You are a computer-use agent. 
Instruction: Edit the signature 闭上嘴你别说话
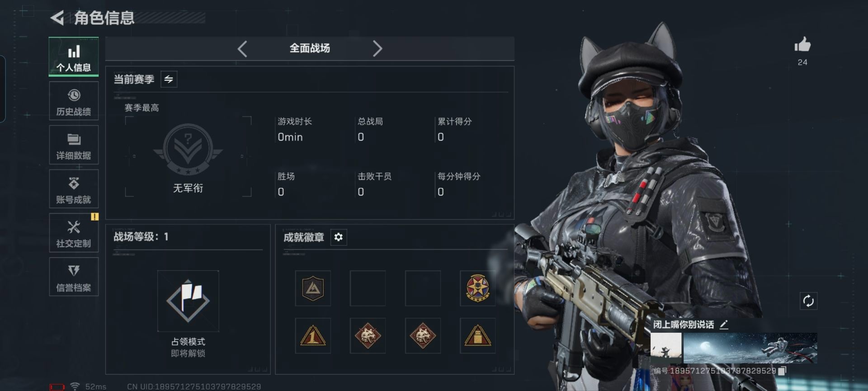pos(724,325)
